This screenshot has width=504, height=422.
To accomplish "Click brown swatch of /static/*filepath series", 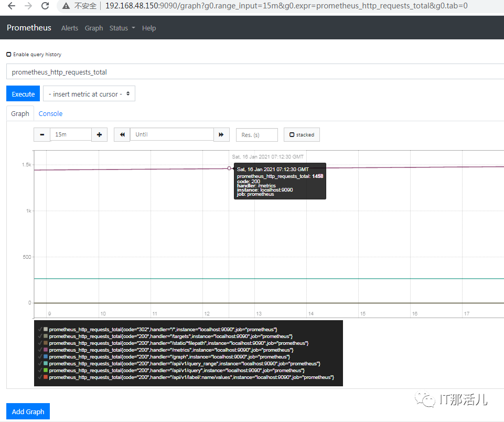I will pyautogui.click(x=46, y=343).
